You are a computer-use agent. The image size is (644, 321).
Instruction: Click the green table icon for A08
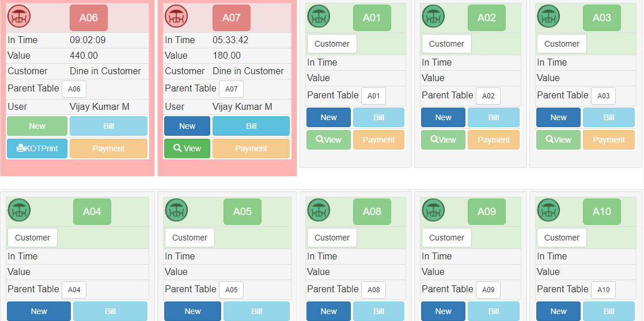point(319,210)
